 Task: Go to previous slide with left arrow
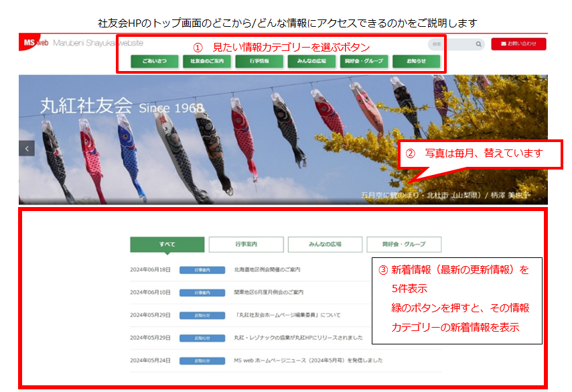coord(27,148)
